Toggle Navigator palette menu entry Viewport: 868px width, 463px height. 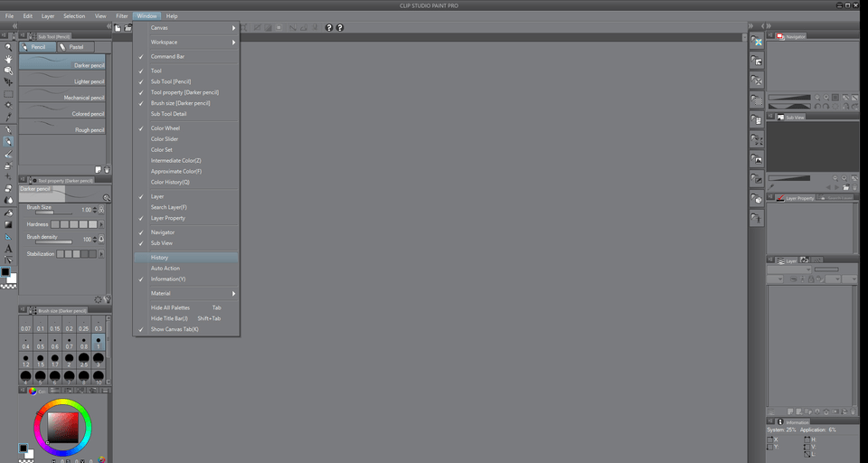pos(186,232)
